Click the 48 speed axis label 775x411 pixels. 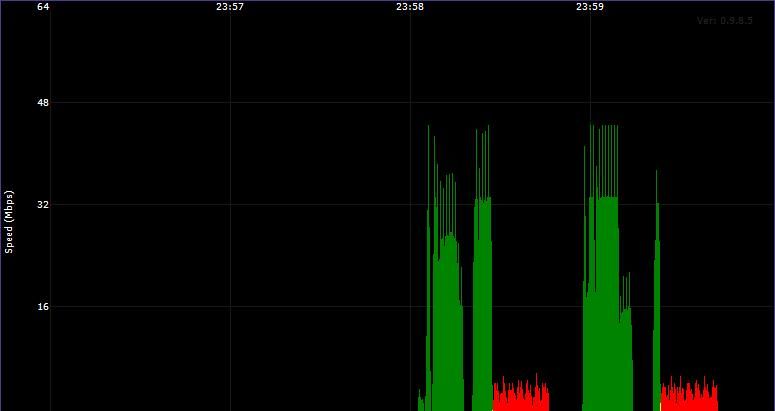tap(43, 103)
